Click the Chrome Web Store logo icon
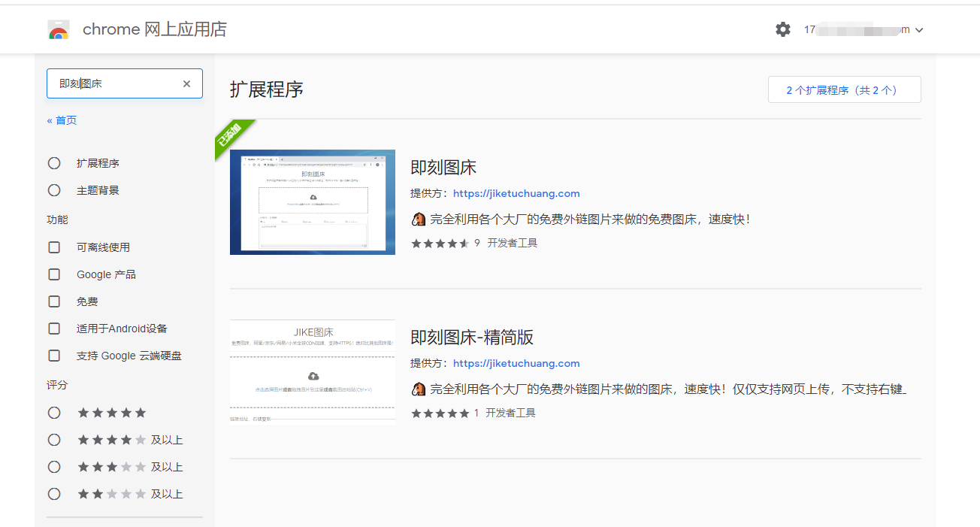Screen dimensions: 980x527 coord(59,30)
